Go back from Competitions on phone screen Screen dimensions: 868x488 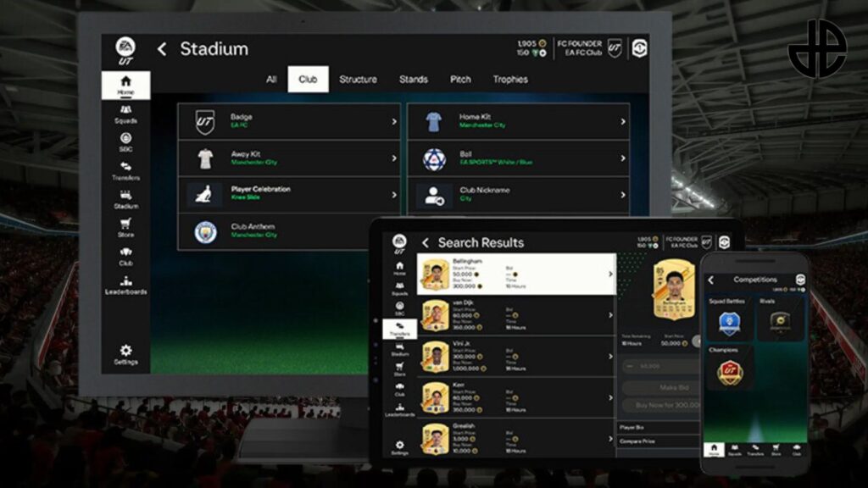711,280
